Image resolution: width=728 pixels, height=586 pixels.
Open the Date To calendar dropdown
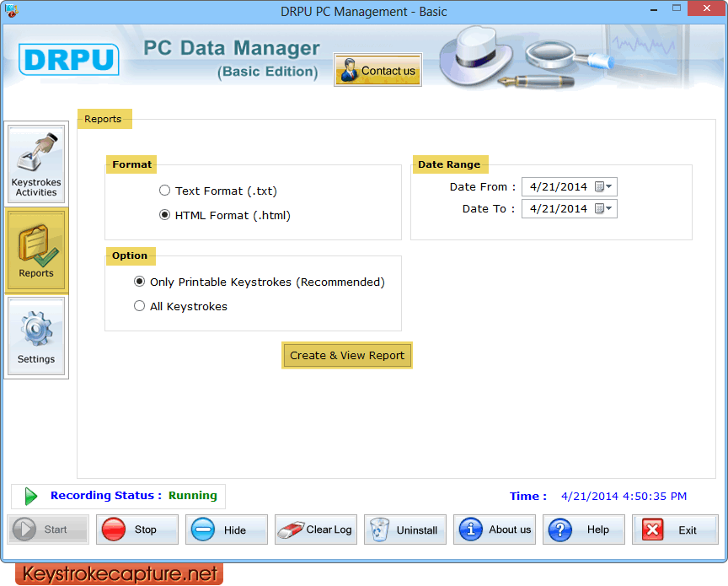coord(603,208)
